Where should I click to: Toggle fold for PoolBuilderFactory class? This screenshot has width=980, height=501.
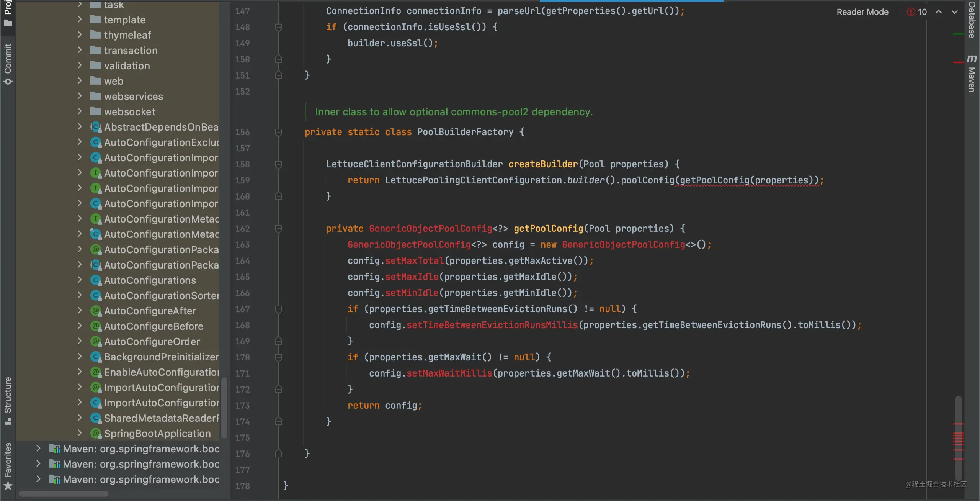[279, 132]
